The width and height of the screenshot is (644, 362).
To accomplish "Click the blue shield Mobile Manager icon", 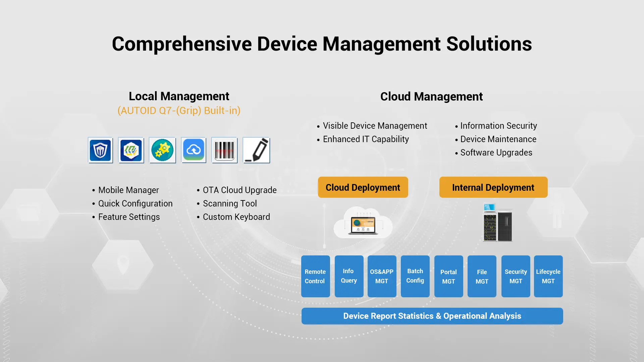I will pos(100,150).
